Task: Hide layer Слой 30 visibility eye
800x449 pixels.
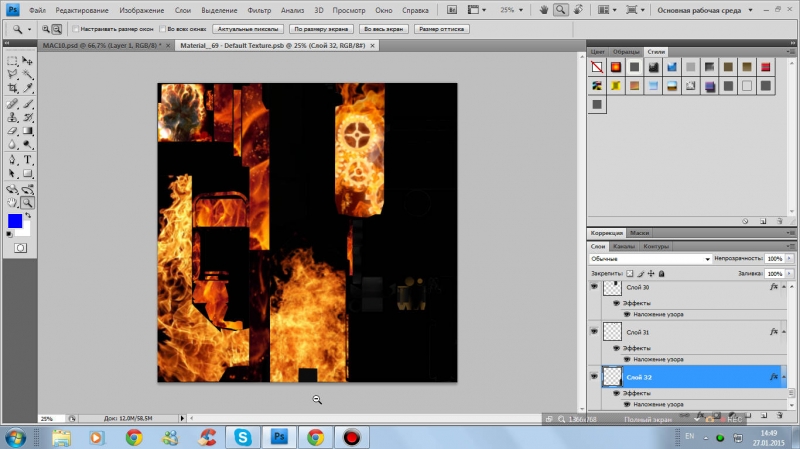Action: pyautogui.click(x=594, y=287)
